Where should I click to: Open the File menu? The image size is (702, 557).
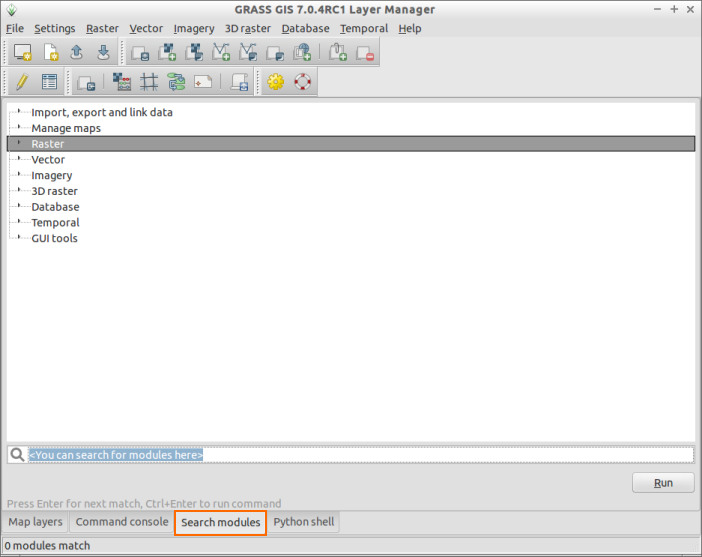[x=15, y=29]
